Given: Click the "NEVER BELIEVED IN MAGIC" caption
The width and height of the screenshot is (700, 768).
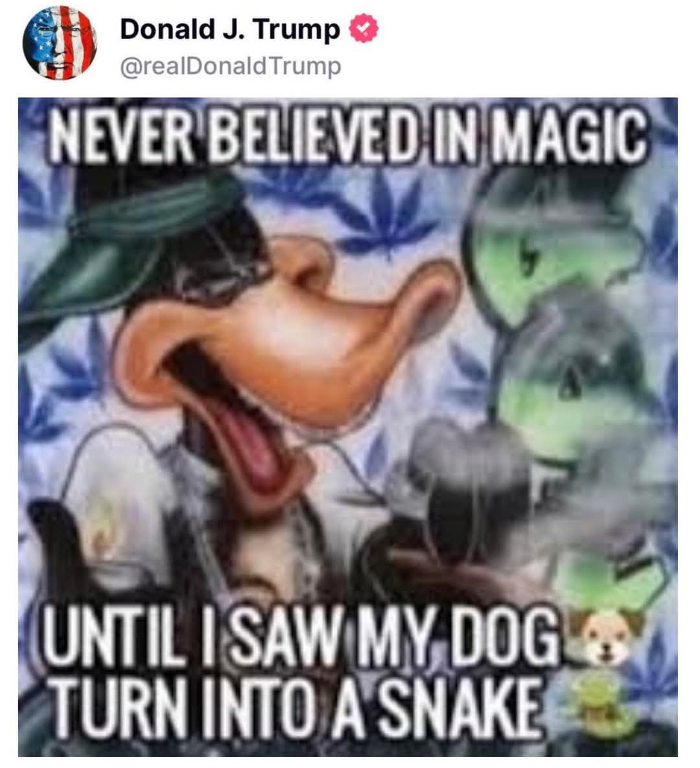Looking at the screenshot, I should [348, 135].
